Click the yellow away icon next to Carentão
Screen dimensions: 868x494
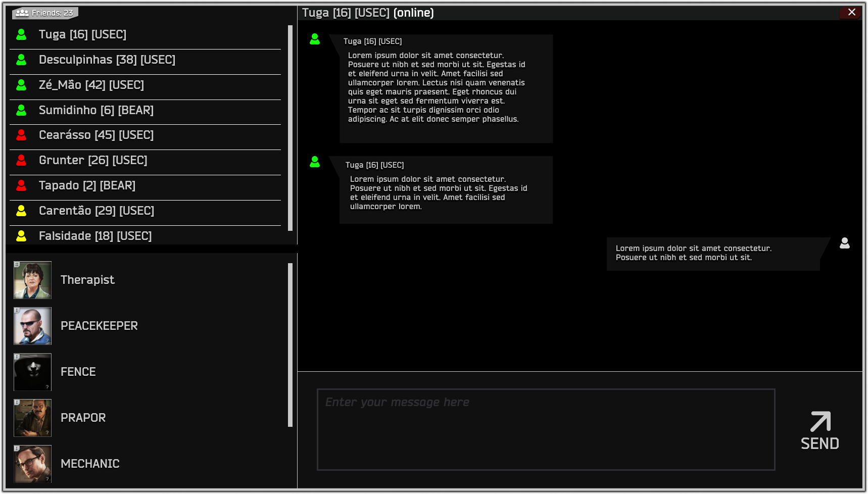(x=21, y=211)
